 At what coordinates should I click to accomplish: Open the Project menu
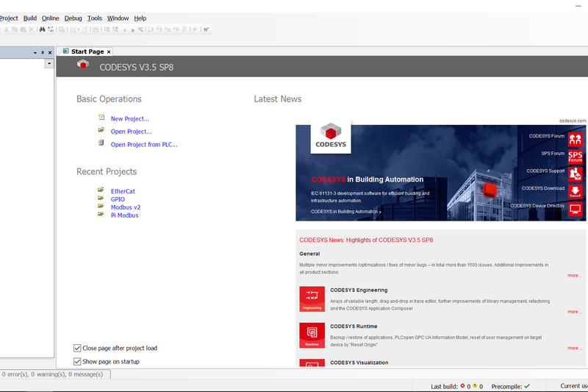9,18
